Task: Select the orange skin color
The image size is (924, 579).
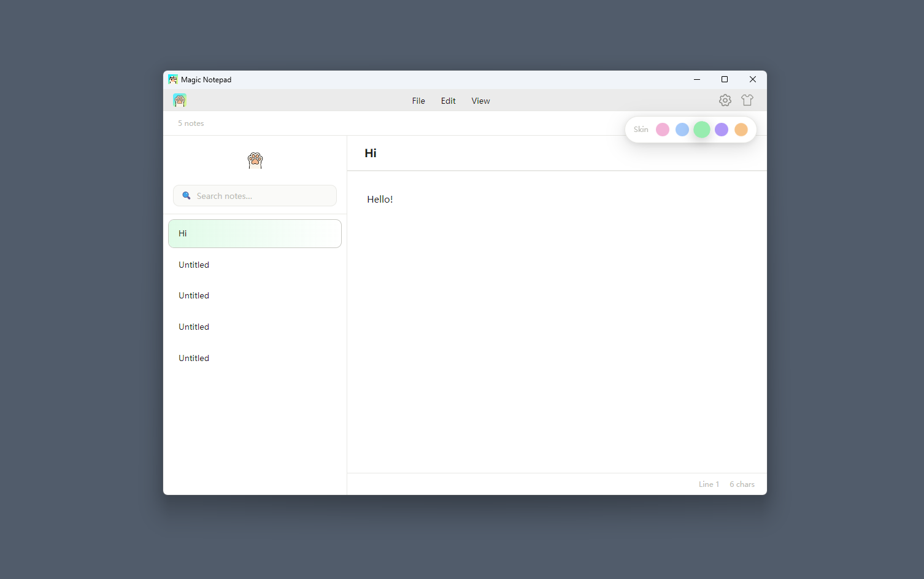Action: pyautogui.click(x=741, y=130)
